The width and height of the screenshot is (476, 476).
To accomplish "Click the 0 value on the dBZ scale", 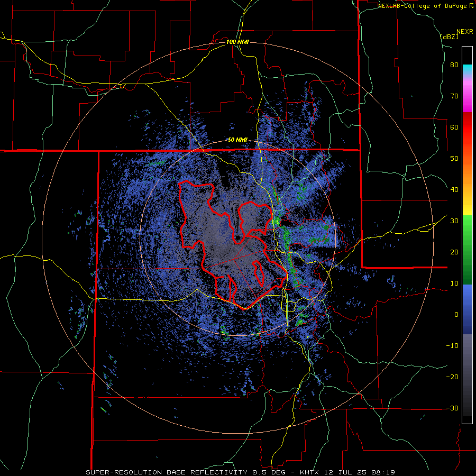I will (x=456, y=315).
